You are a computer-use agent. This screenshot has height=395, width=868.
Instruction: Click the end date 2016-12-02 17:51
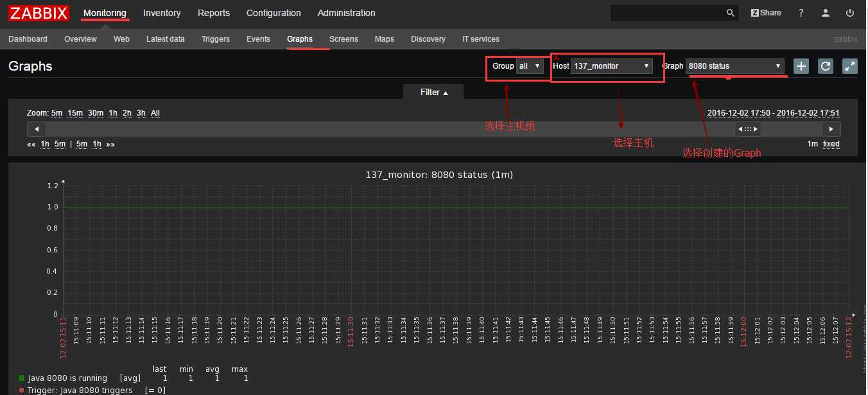[x=808, y=113]
